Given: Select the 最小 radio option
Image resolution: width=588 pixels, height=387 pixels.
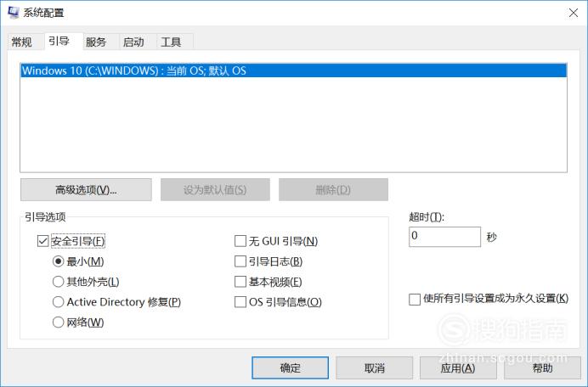Looking at the screenshot, I should (x=58, y=261).
